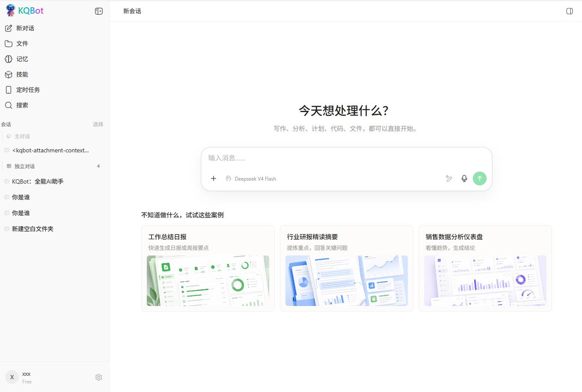The image size is (582, 392).
Task: Click the 销售数据分析仪表盘 purple thumbnail
Action: pyautogui.click(x=485, y=281)
